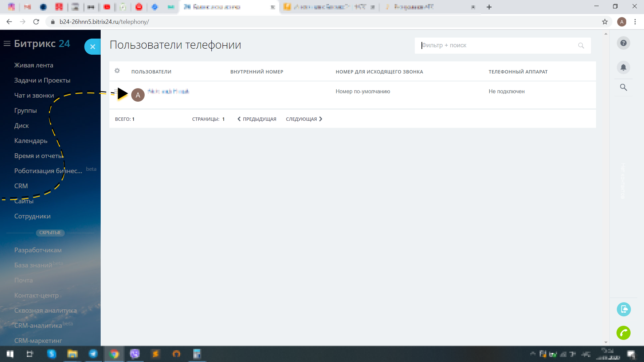Open notifications via the bell icon
This screenshot has height=362, width=644.
tap(623, 67)
